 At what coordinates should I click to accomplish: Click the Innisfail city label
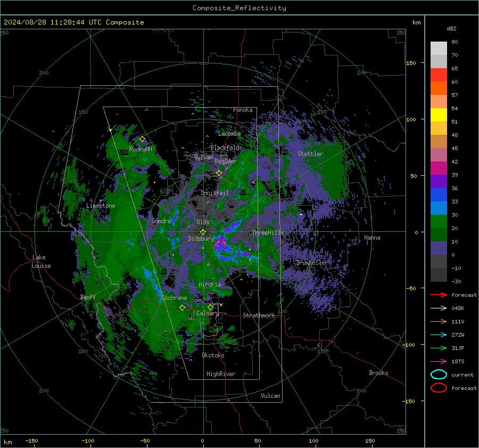[x=214, y=193]
